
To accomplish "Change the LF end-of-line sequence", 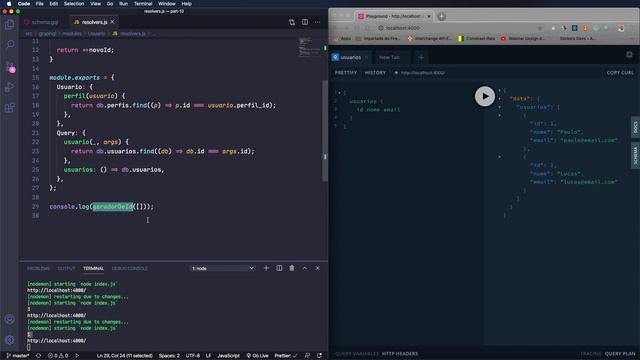I will (209, 356).
